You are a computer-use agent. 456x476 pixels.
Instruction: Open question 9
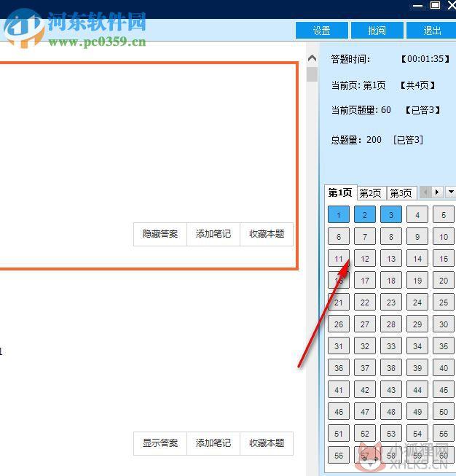click(417, 237)
